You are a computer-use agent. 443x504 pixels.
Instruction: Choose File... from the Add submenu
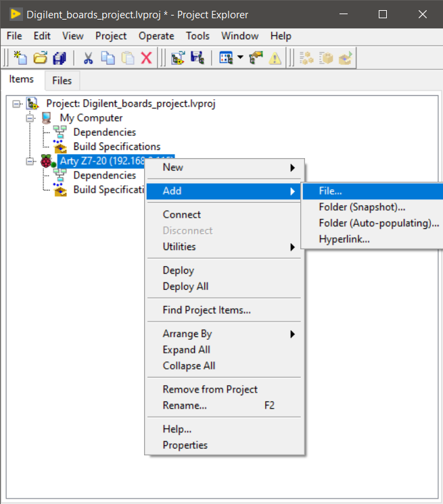(373, 191)
